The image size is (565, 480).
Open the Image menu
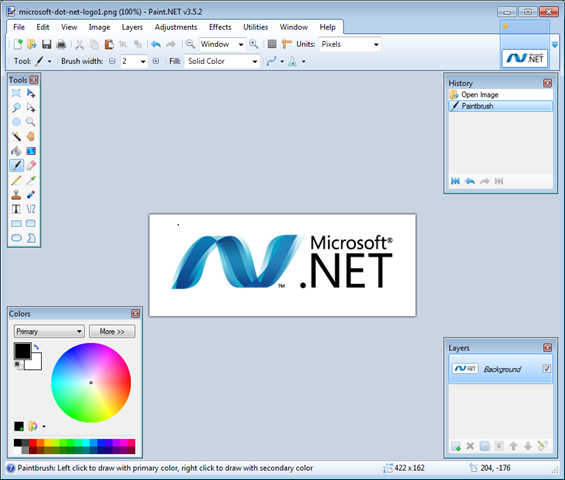point(99,27)
